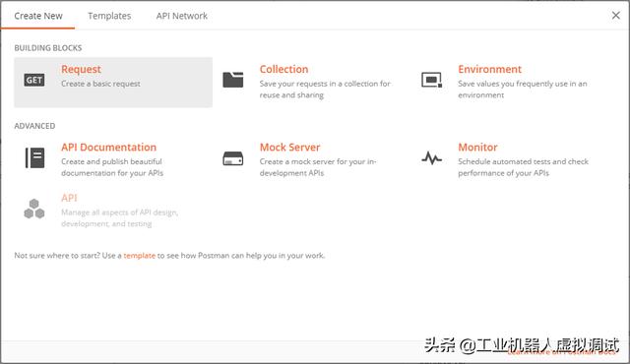Close the Create New dialog

pos(615,16)
